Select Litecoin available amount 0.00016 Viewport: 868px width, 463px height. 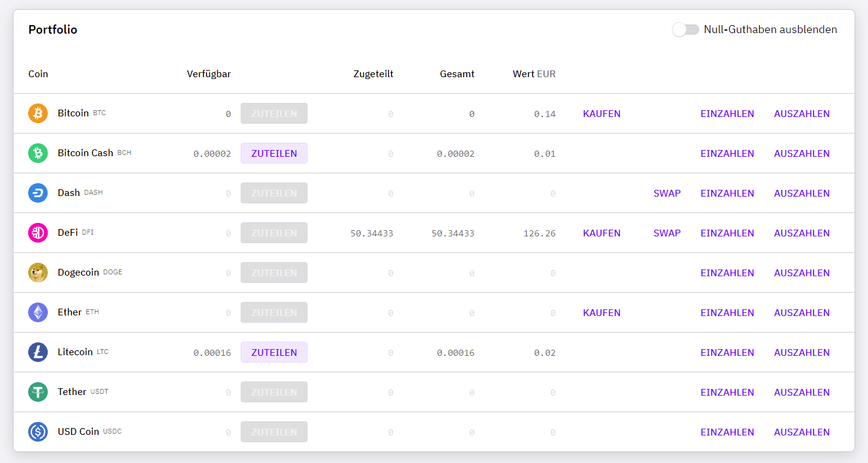pyautogui.click(x=212, y=353)
